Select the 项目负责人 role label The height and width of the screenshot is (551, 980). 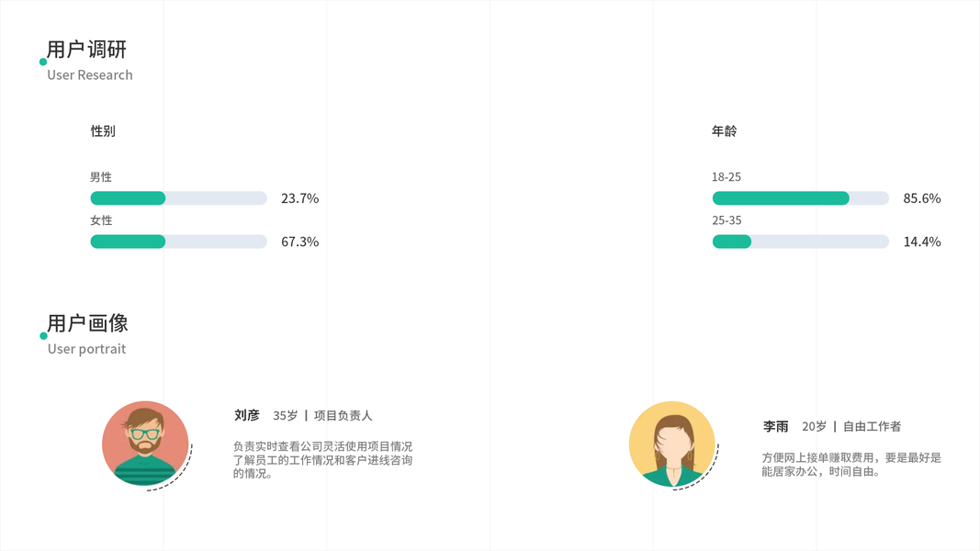[344, 416]
